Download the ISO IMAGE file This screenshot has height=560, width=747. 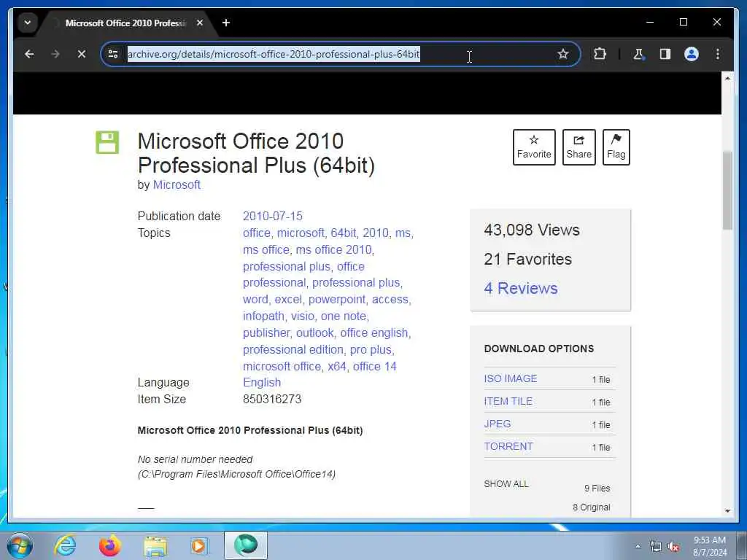(510, 378)
